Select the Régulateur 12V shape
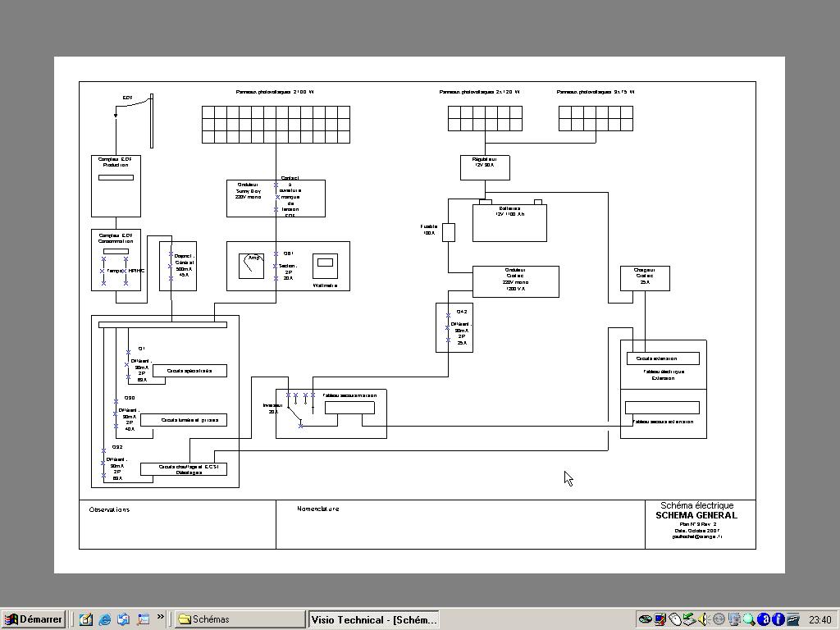This screenshot has width=840, height=630. (x=485, y=167)
